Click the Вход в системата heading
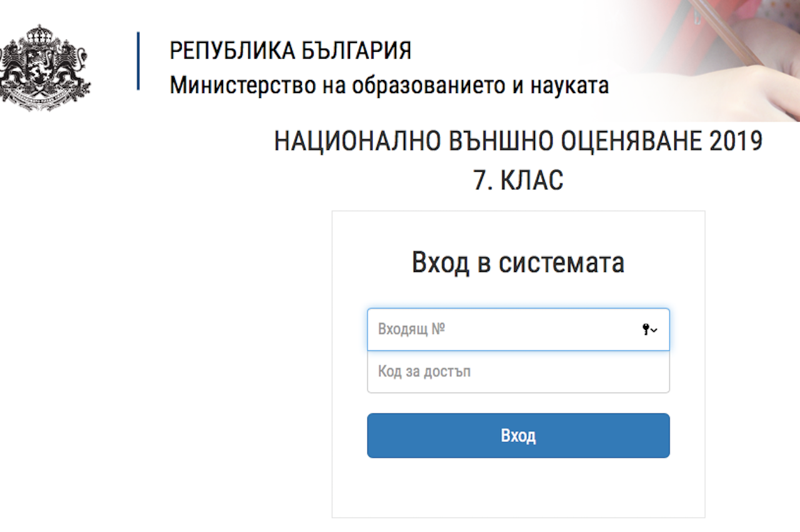 click(x=517, y=263)
